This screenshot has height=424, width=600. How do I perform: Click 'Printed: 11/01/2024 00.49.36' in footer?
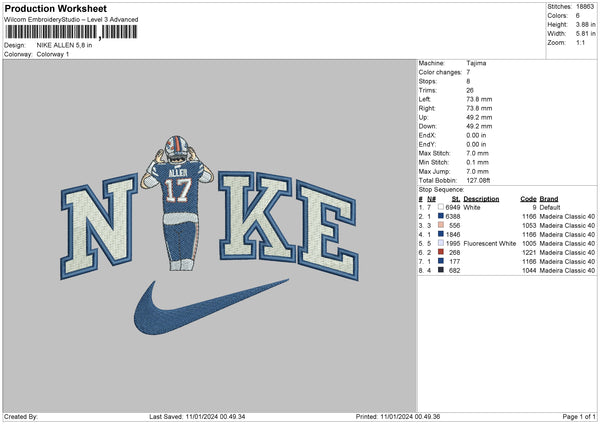pos(398,417)
